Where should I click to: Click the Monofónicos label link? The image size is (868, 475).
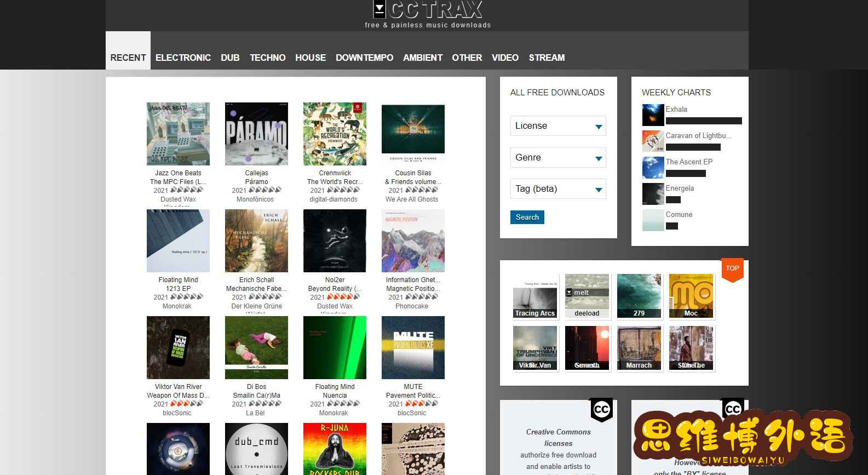[x=255, y=199]
